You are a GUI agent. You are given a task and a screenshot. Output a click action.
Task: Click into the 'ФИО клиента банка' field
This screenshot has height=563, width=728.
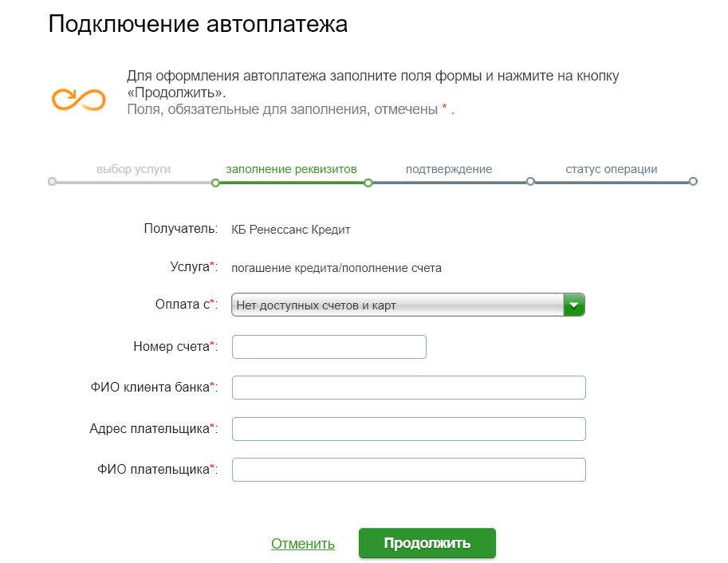[408, 388]
